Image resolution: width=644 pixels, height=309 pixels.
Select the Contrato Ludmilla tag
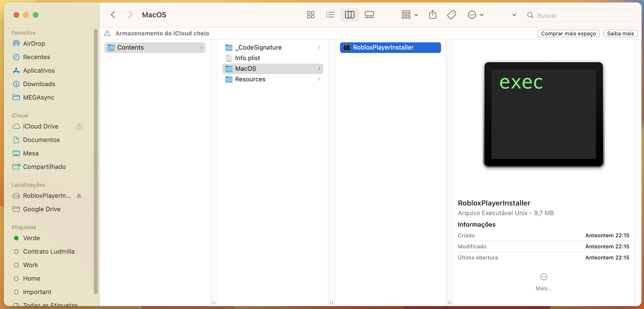point(49,251)
